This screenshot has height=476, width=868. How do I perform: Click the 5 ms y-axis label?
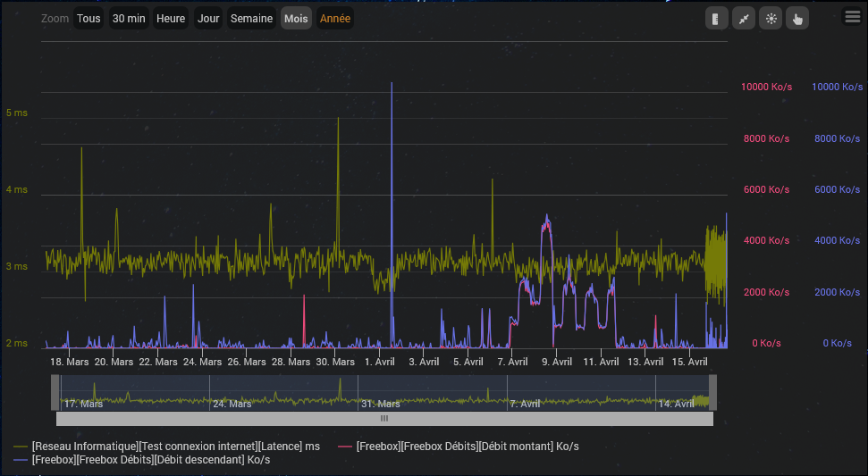(x=17, y=113)
